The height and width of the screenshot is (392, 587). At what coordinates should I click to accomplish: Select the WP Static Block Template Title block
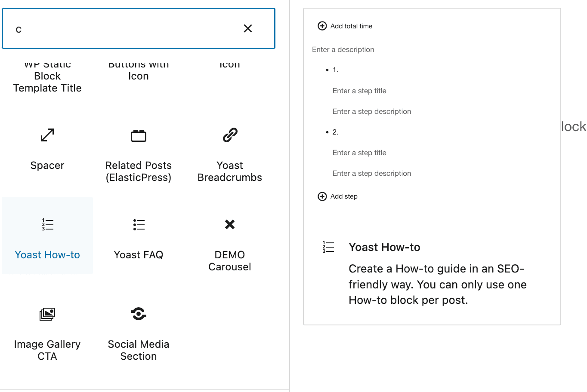[47, 77]
